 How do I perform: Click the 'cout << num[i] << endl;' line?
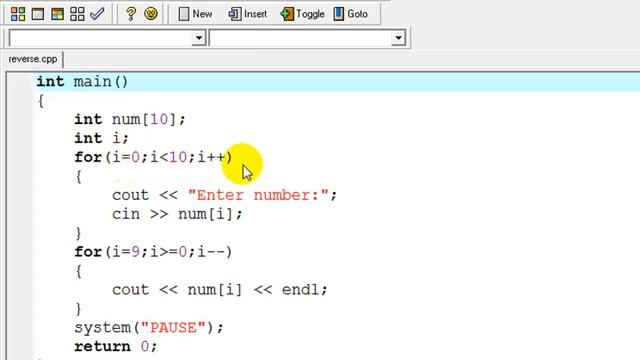220,289
